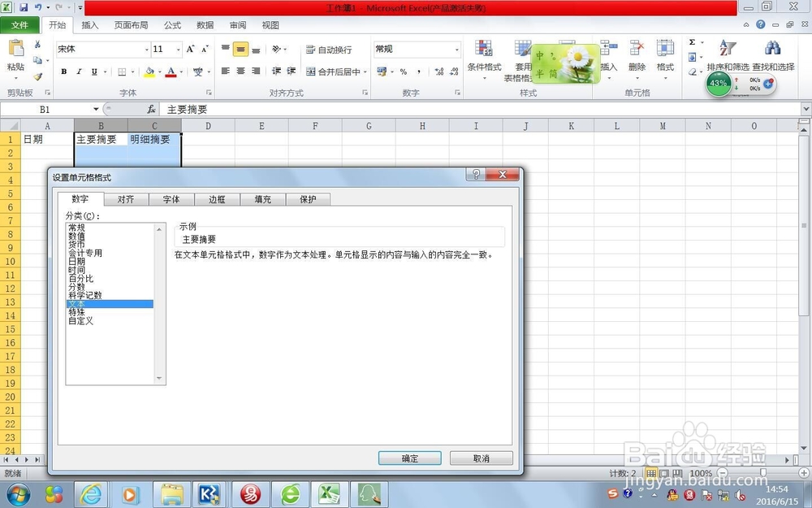This screenshot has width=812, height=508.
Task: Open the number format dropdown showing 常规
Action: pos(457,48)
